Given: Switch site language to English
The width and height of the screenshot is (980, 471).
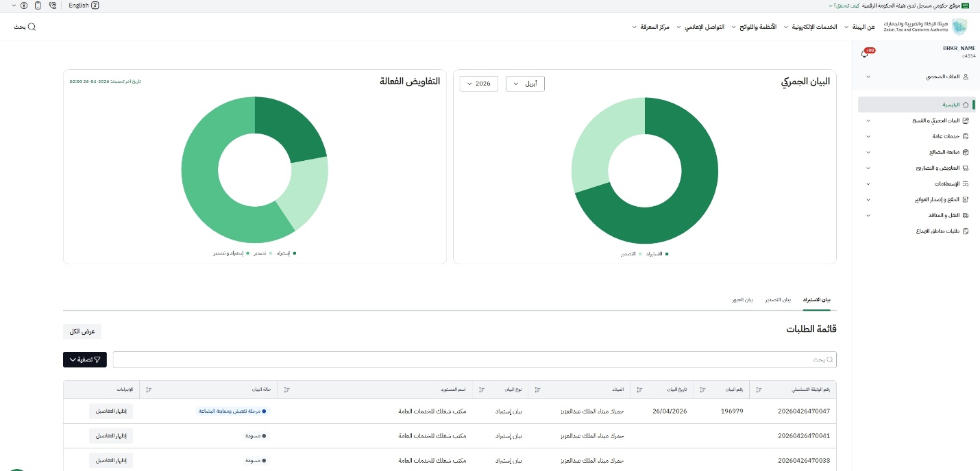Looking at the screenshot, I should pyautogui.click(x=79, y=5).
